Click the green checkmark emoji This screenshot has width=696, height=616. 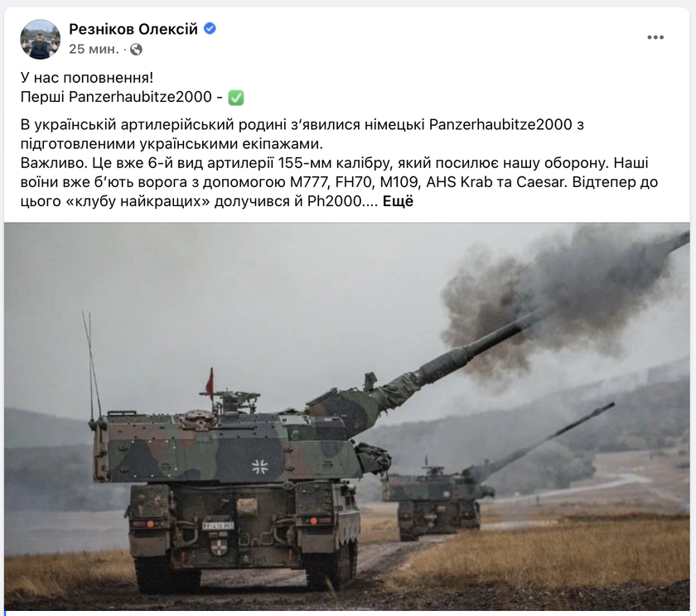coord(235,98)
